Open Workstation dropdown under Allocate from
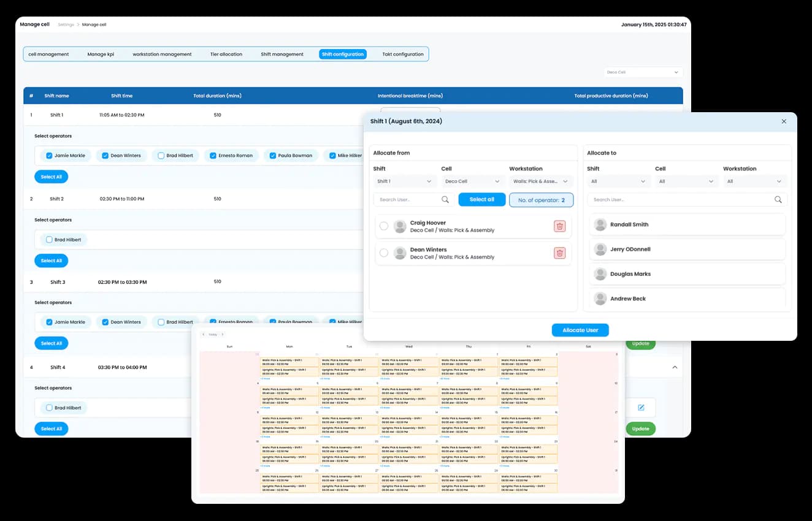Screen dimensions: 812x521 click(x=541, y=181)
